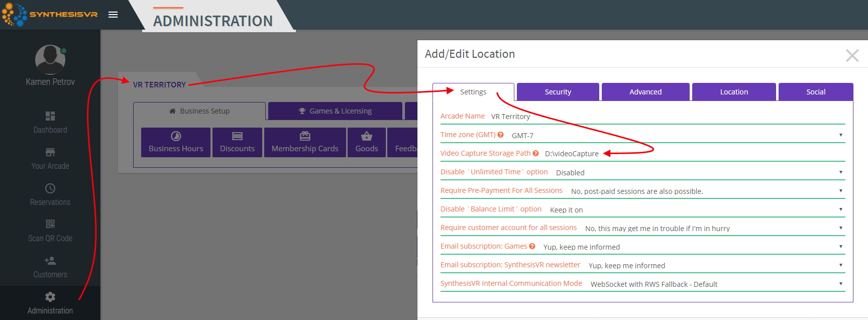
Task: Show help for Video Capture Storage Path
Action: point(535,153)
